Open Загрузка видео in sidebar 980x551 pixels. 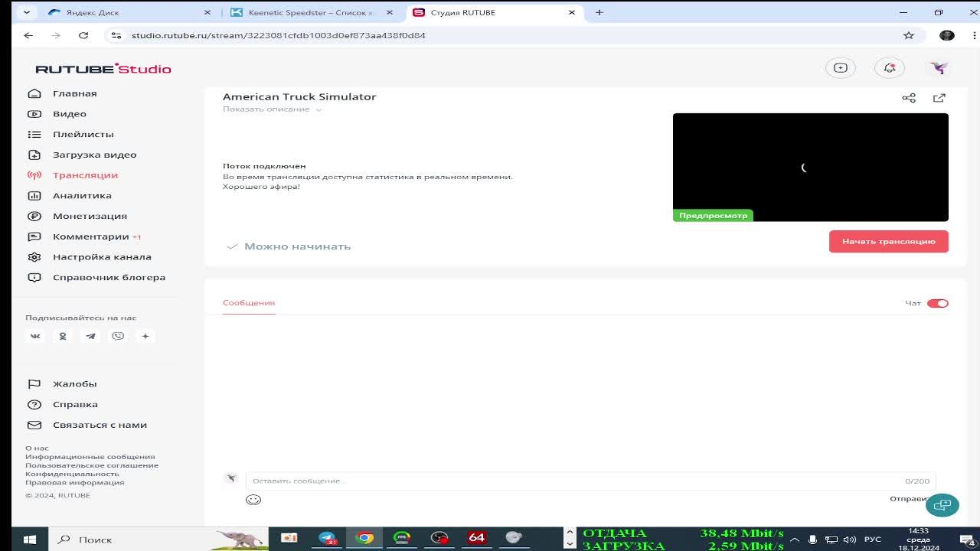(x=95, y=155)
